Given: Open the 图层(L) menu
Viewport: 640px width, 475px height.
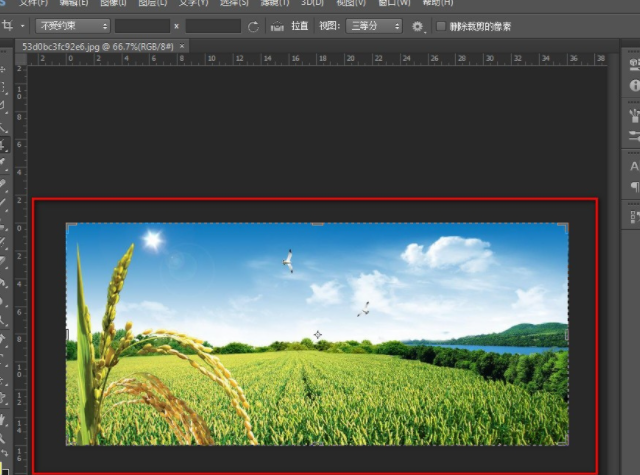Looking at the screenshot, I should click(x=152, y=3).
